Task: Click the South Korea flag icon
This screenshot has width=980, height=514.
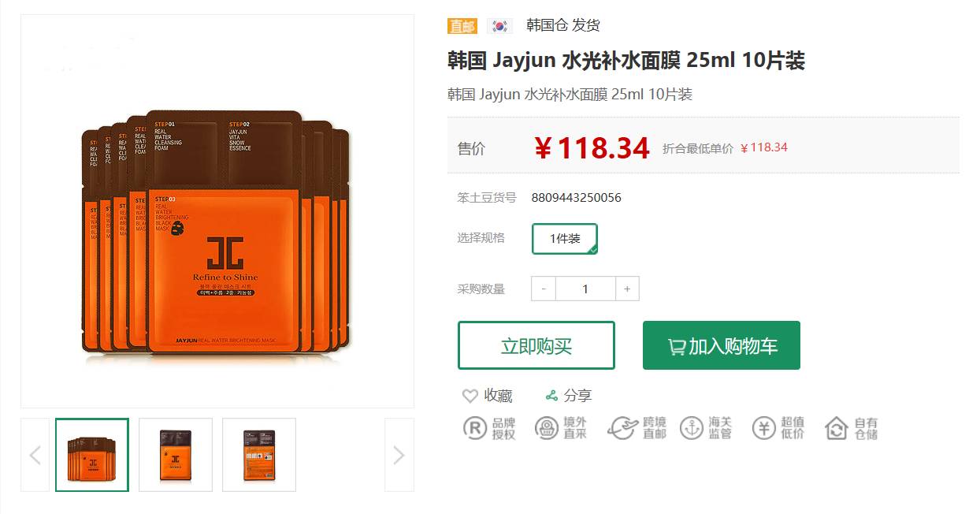Action: tap(499, 26)
